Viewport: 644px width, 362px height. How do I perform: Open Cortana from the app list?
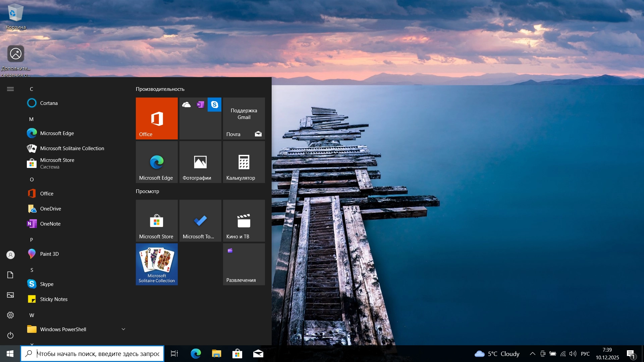tap(49, 103)
